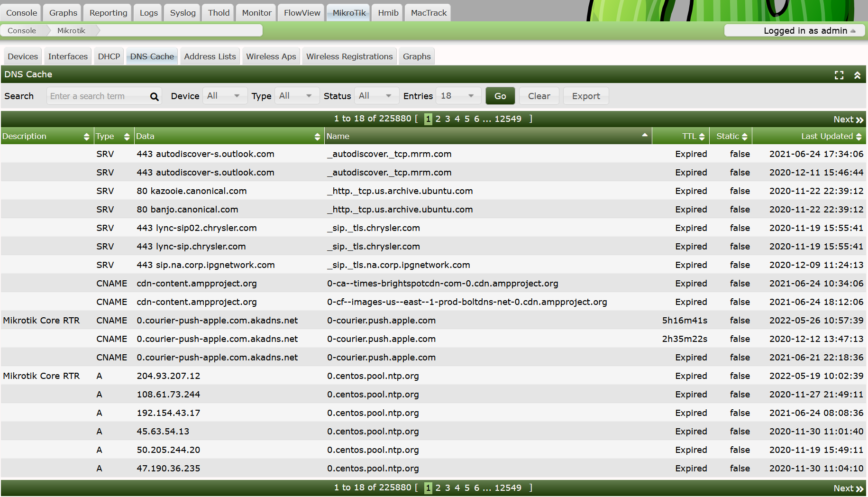Click the Export button
Viewport: 868px width, 497px height.
click(x=586, y=96)
